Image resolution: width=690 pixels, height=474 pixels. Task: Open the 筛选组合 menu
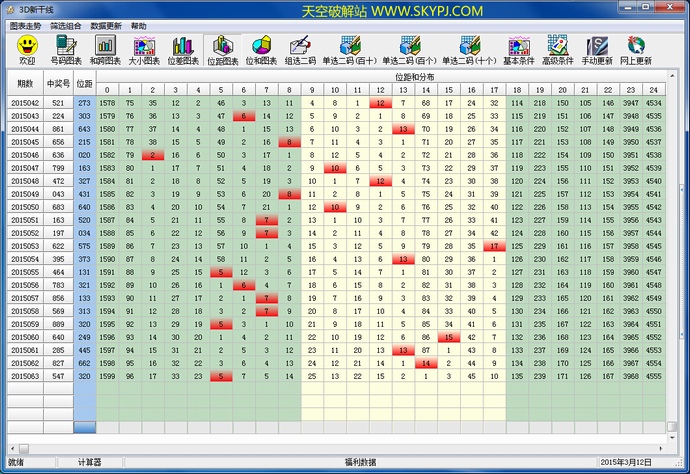(66, 25)
